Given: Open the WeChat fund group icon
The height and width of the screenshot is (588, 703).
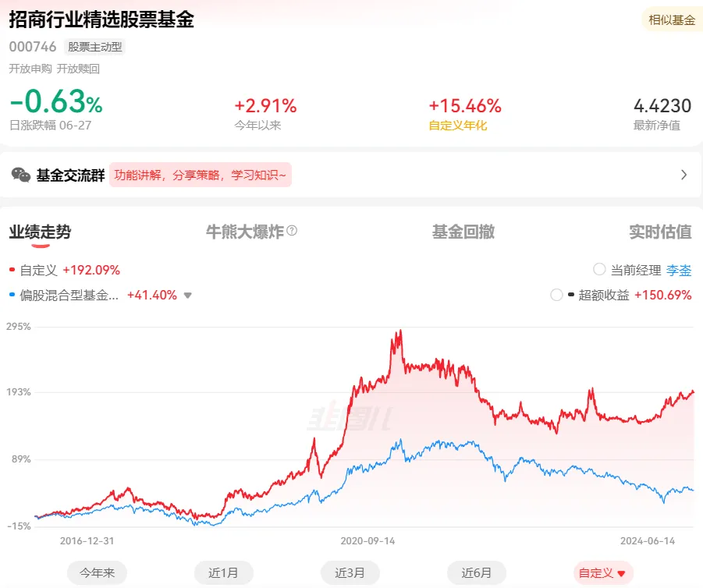Looking at the screenshot, I should [20, 175].
